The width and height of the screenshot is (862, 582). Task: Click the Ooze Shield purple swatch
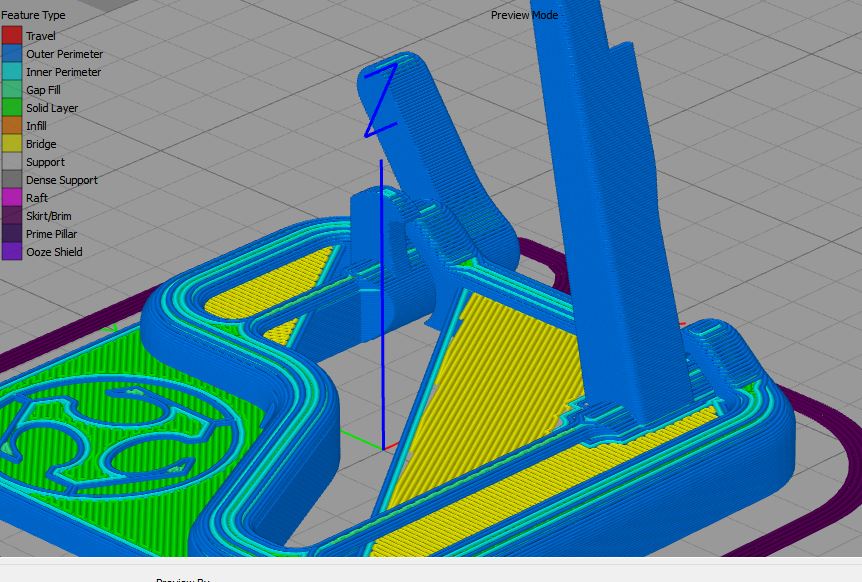pyautogui.click(x=12, y=252)
